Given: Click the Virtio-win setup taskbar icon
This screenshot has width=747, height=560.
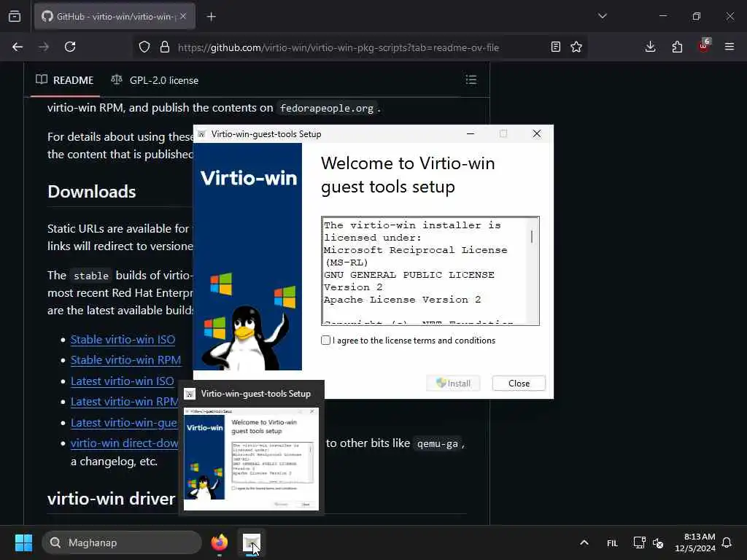Looking at the screenshot, I should pos(252,542).
